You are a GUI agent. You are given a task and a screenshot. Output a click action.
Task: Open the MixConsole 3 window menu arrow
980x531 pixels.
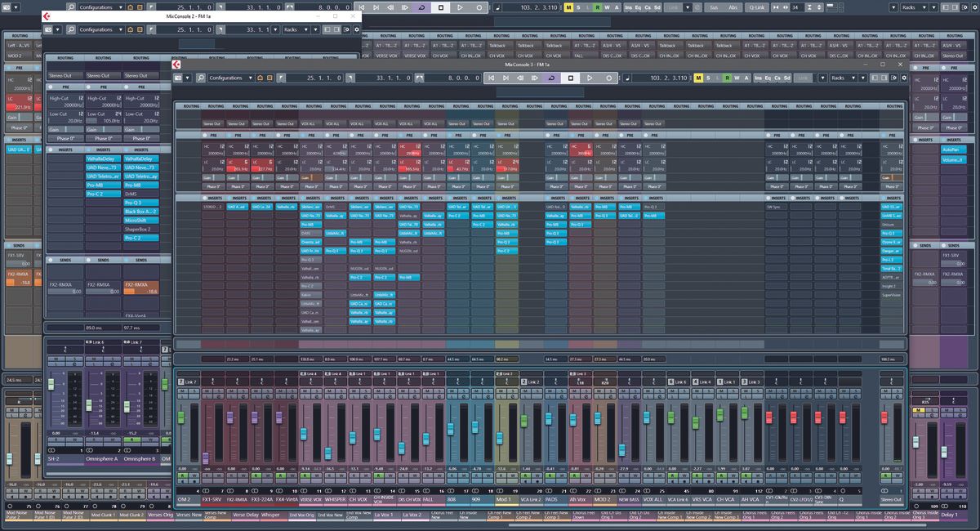click(188, 76)
